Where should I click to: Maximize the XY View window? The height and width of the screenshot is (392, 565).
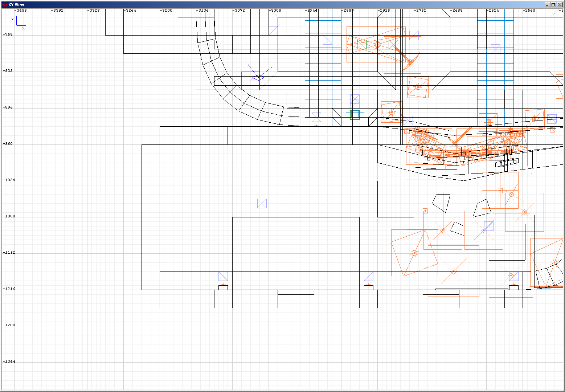[553, 5]
